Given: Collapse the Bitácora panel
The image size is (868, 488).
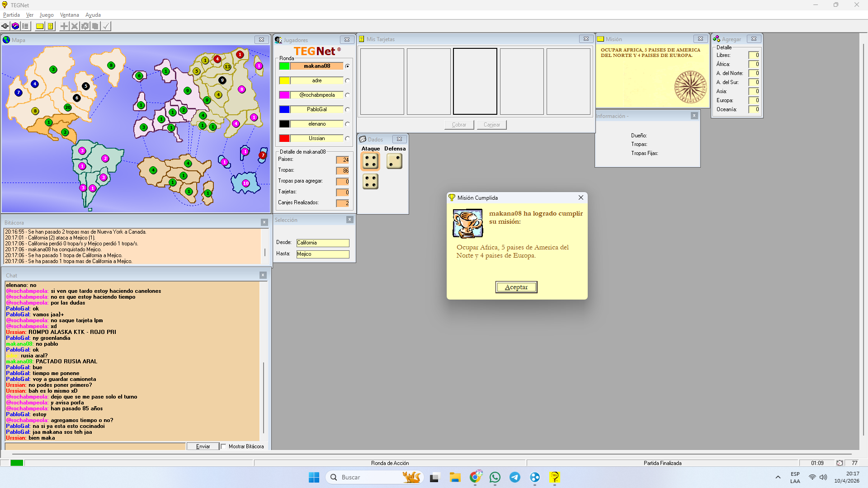Looking at the screenshot, I should pyautogui.click(x=264, y=222).
